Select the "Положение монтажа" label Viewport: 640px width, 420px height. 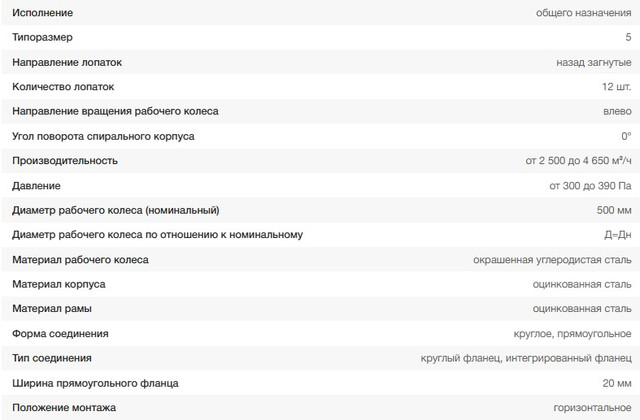pos(64,408)
